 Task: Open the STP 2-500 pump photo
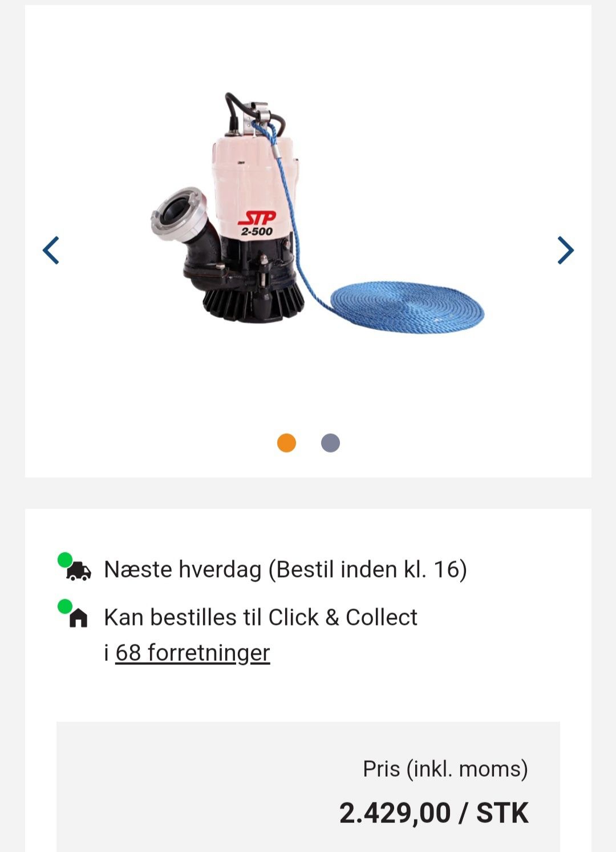click(x=317, y=213)
